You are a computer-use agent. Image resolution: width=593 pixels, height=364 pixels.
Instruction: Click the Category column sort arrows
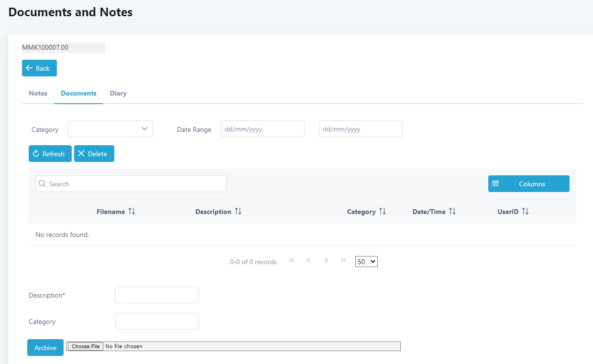point(382,211)
